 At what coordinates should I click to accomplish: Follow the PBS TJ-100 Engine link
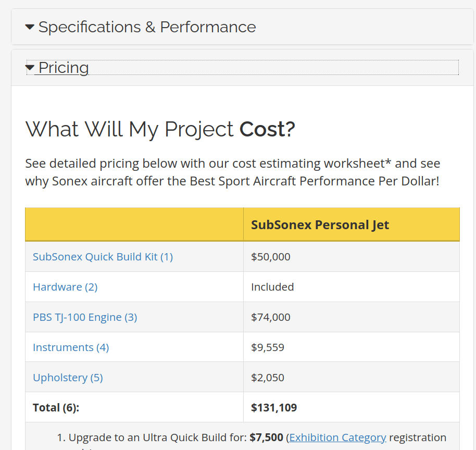pyautogui.click(x=85, y=317)
